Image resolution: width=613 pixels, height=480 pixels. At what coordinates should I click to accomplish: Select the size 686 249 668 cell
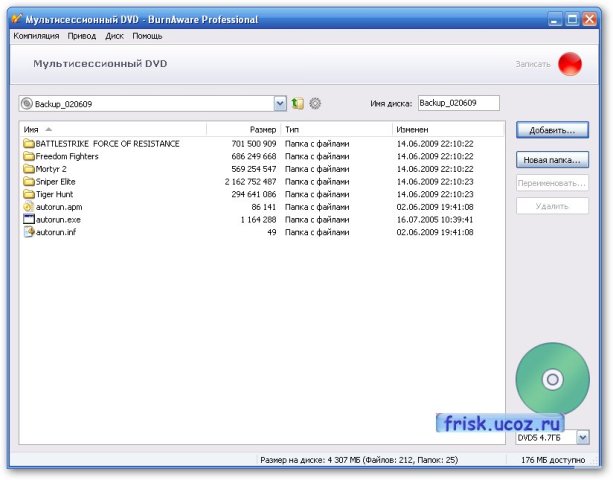(x=254, y=156)
